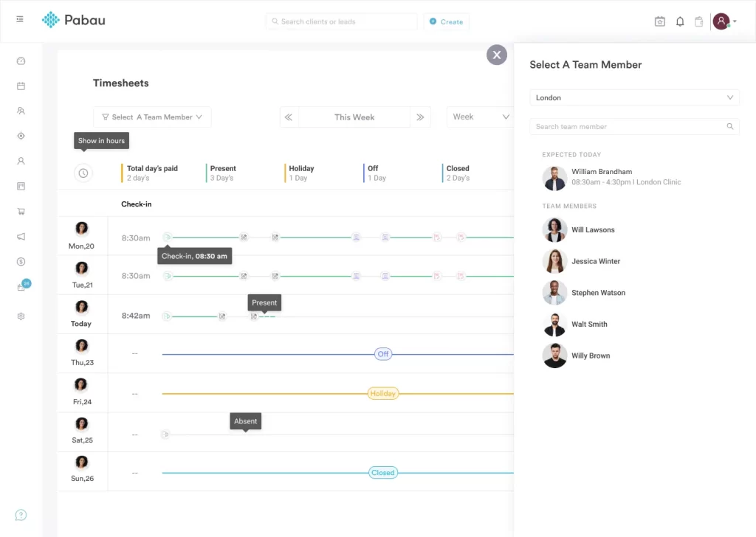Open the notifications bell icon
The width and height of the screenshot is (756, 537).
pos(680,21)
